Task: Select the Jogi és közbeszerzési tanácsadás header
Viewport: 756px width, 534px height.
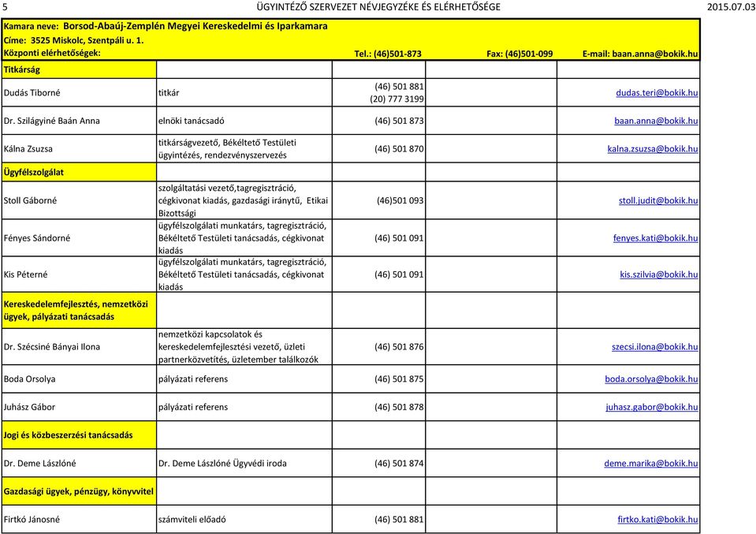Action: point(79,435)
